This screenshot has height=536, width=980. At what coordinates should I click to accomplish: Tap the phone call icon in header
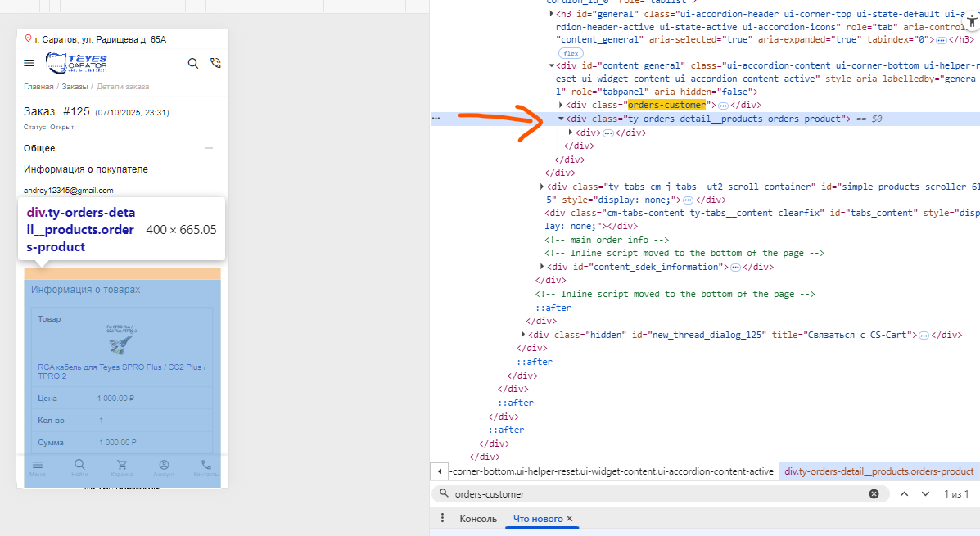[x=215, y=63]
